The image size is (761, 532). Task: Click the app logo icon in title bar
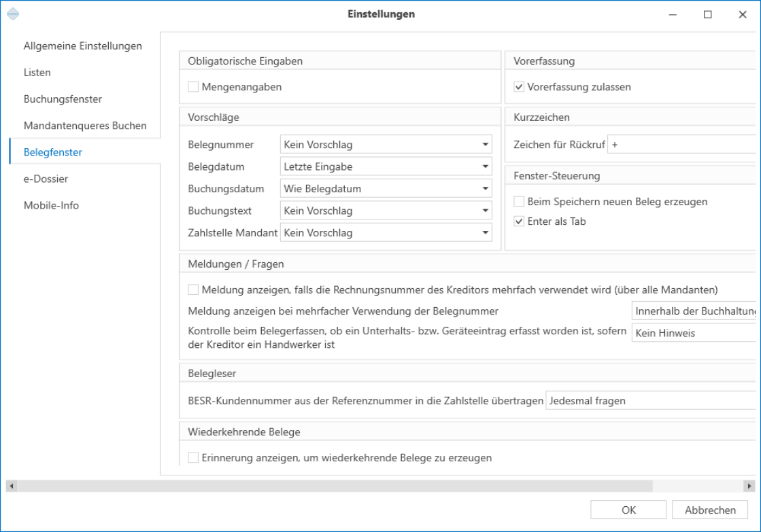coord(13,14)
